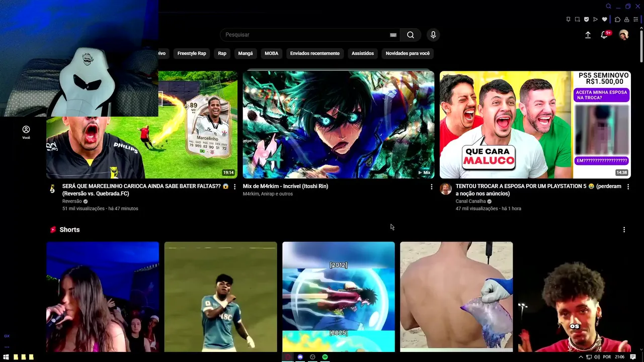
Task: Bookmark the page with the heart icon
Action: (604, 20)
